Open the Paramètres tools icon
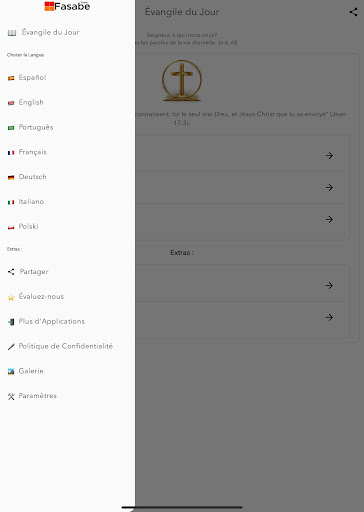Image resolution: width=364 pixels, height=512 pixels. [x=11, y=396]
